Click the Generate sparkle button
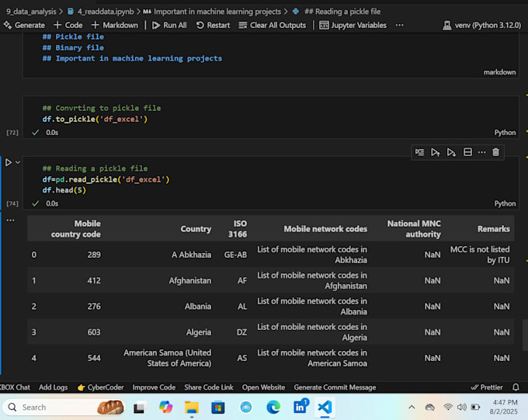Viewport: 528px width, 420px height. [24, 26]
